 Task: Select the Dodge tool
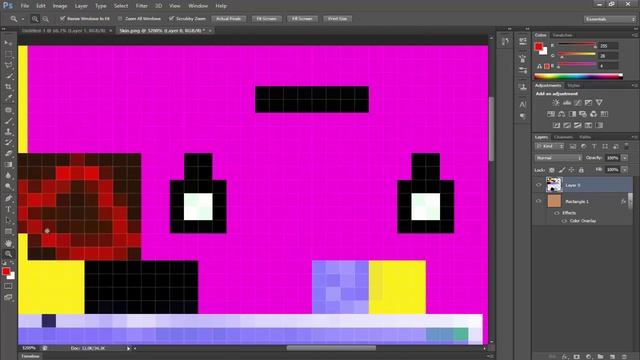click(x=8, y=187)
